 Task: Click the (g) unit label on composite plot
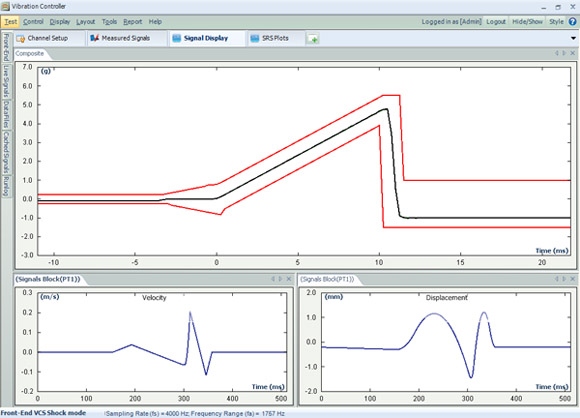point(45,71)
